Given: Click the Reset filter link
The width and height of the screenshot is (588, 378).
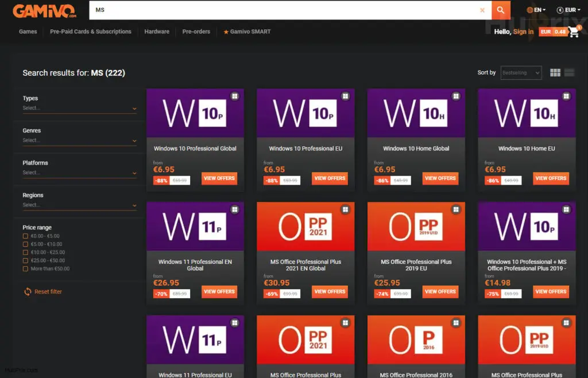Looking at the screenshot, I should coord(48,291).
